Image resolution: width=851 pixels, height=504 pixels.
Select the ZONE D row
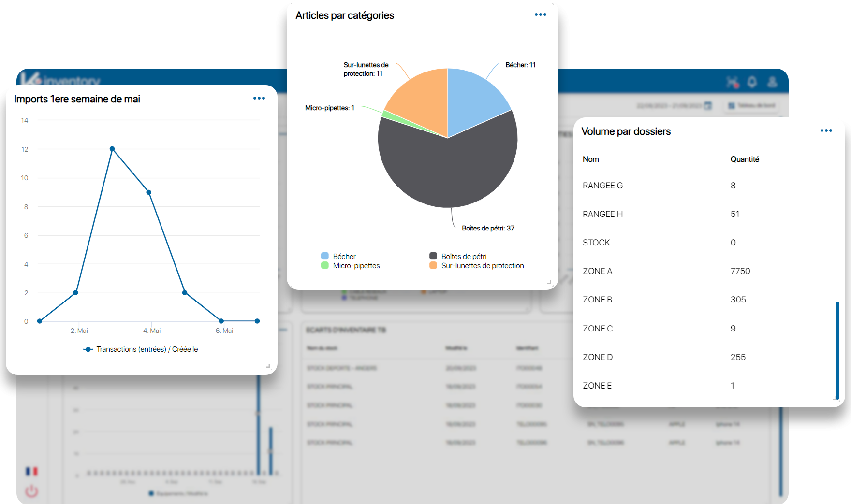coord(706,357)
